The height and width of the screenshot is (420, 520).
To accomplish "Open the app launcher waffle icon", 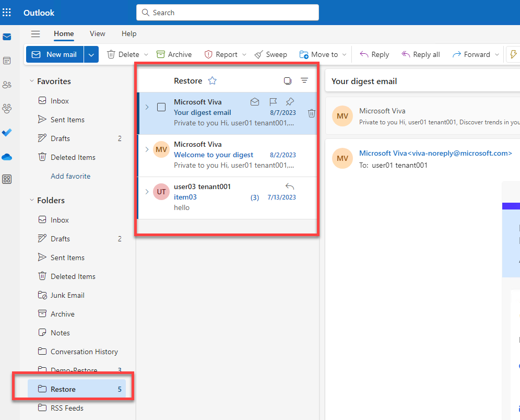I will point(7,13).
